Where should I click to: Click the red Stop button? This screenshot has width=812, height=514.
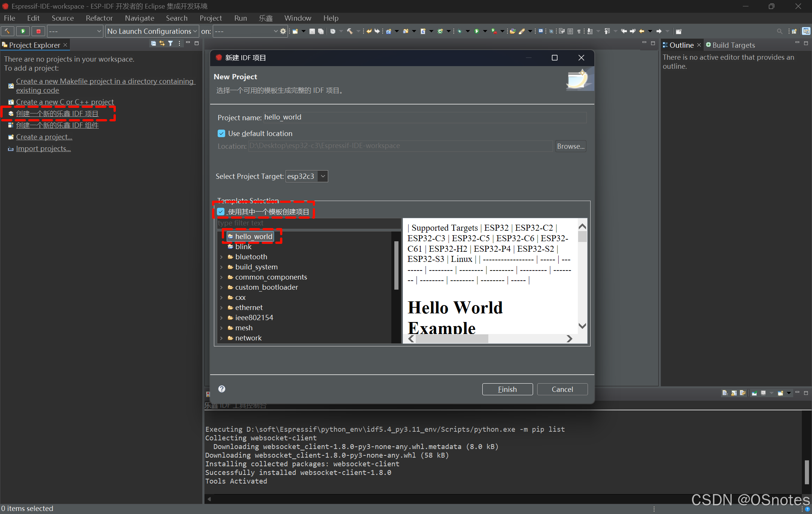[x=38, y=31]
